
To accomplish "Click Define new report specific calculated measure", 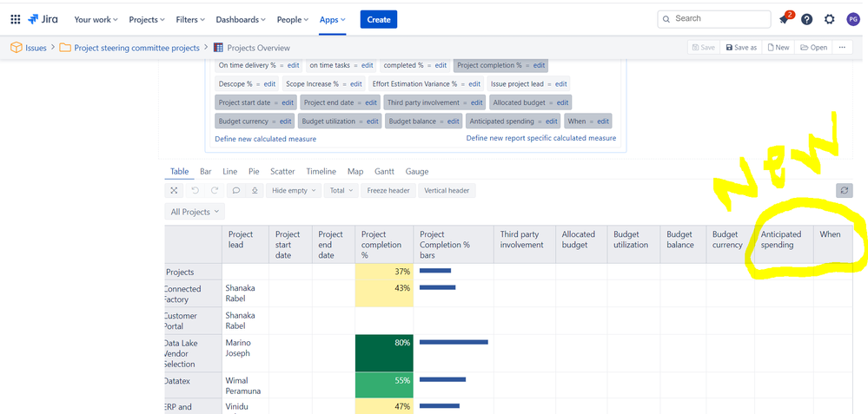I will pos(540,138).
